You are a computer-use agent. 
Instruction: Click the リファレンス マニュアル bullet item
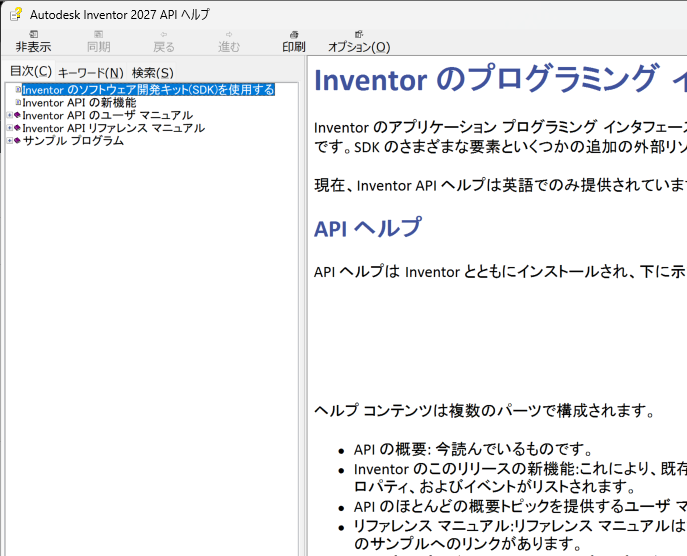[x=520, y=534]
